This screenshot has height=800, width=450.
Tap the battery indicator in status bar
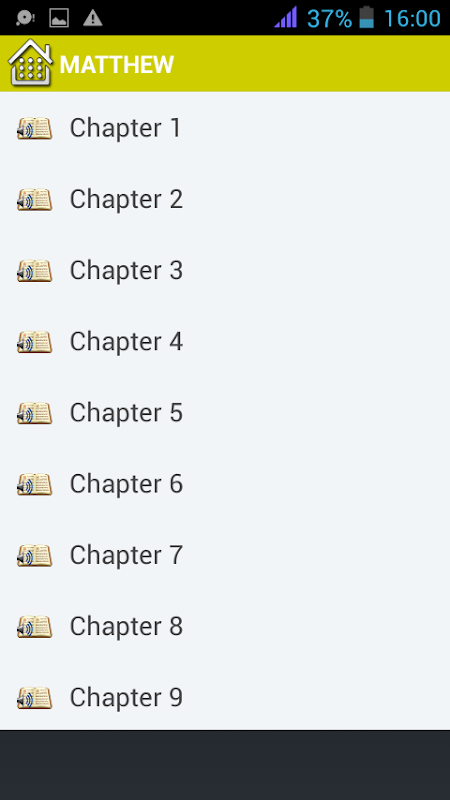click(366, 17)
